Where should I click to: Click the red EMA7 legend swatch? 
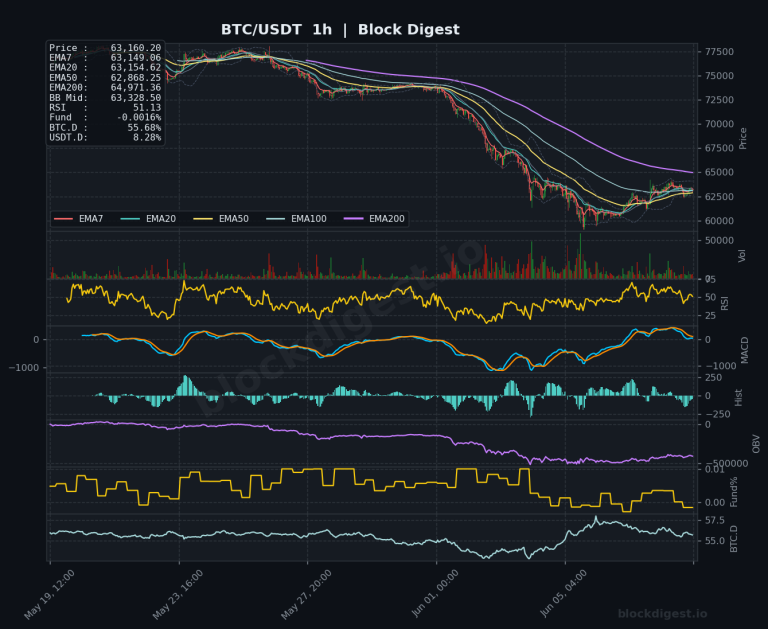click(x=63, y=218)
